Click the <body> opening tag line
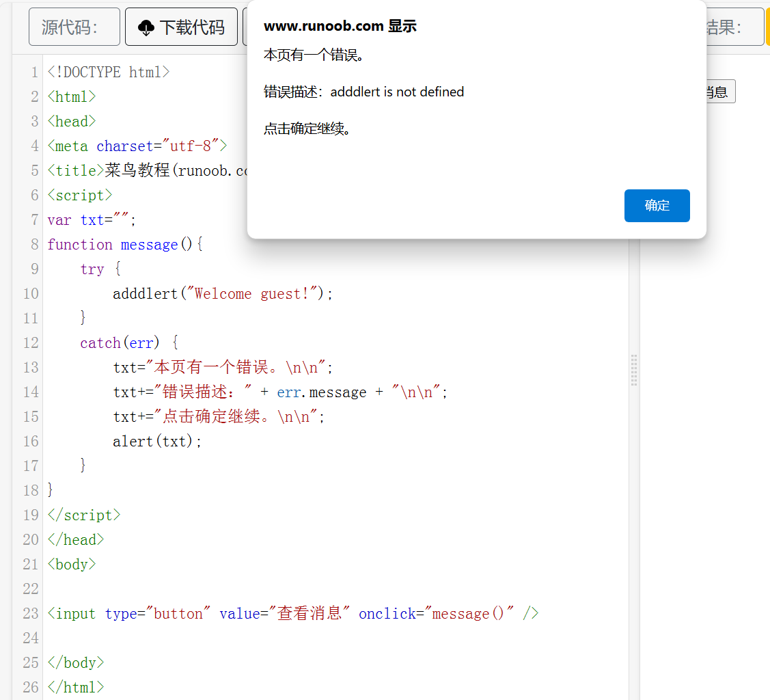Image resolution: width=770 pixels, height=700 pixels. 72,564
